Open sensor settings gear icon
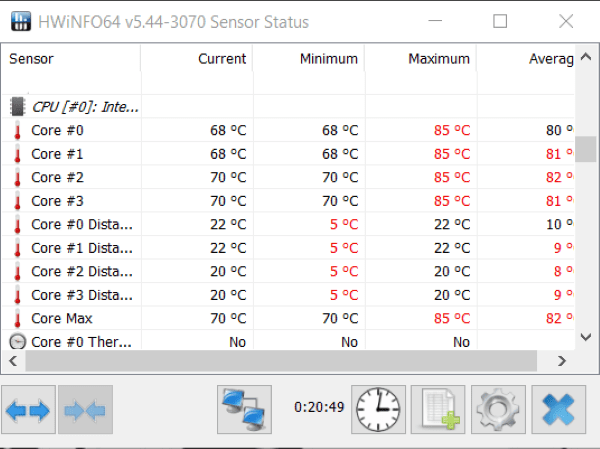The width and height of the screenshot is (600, 449). pyautogui.click(x=498, y=410)
